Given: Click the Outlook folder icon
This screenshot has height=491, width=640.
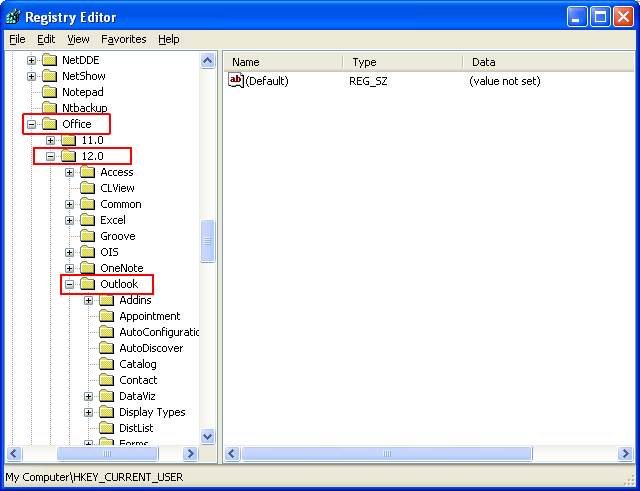Looking at the screenshot, I should point(87,284).
